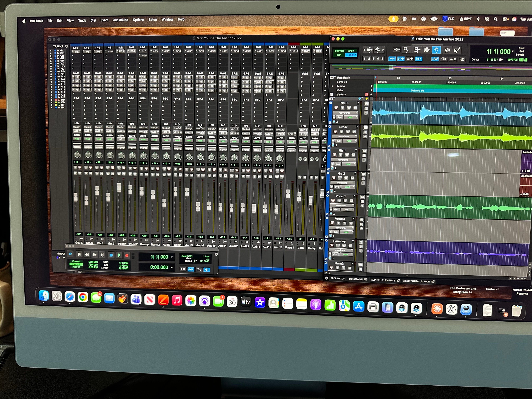Click Layered Editing icon in Edit toolbar
This screenshot has height=399, width=532.
(462, 59)
